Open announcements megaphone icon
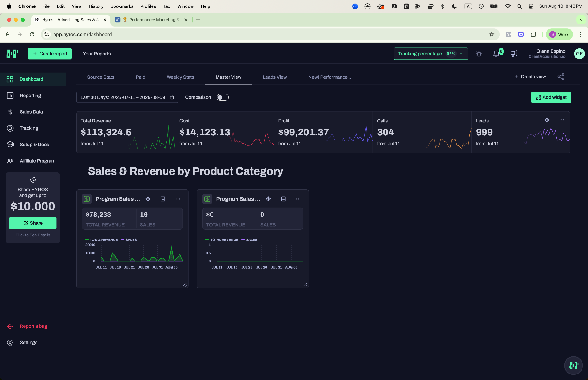The height and width of the screenshot is (380, 588). pyautogui.click(x=514, y=54)
